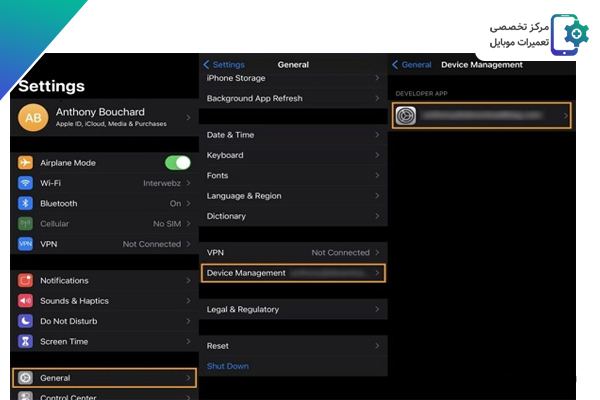Tap the Notifications icon
The image size is (600, 400).
(x=25, y=281)
